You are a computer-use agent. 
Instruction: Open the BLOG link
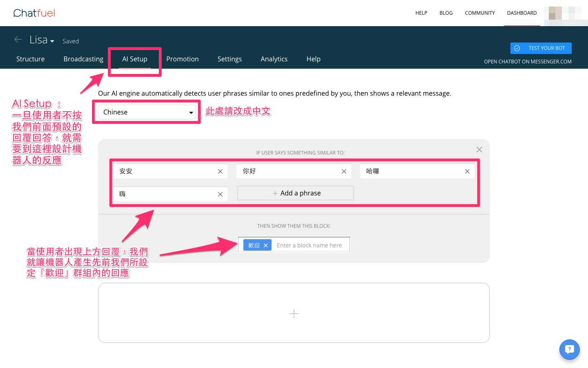pos(446,13)
